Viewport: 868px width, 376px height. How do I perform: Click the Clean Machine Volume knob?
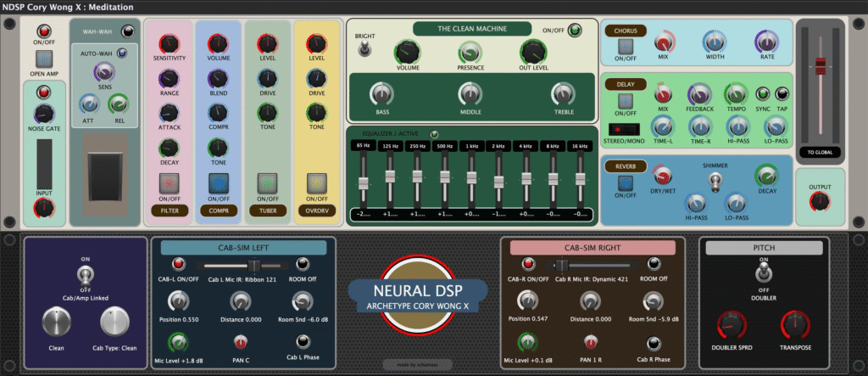point(408,53)
